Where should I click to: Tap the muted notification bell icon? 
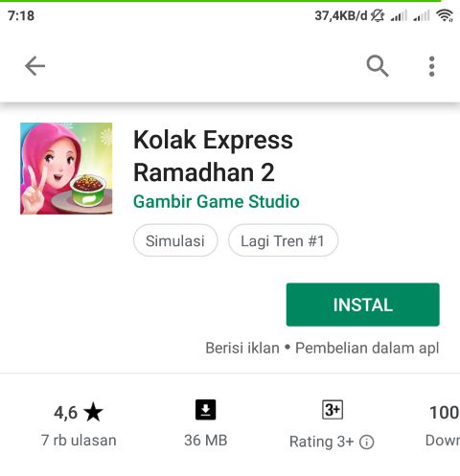coord(378,15)
